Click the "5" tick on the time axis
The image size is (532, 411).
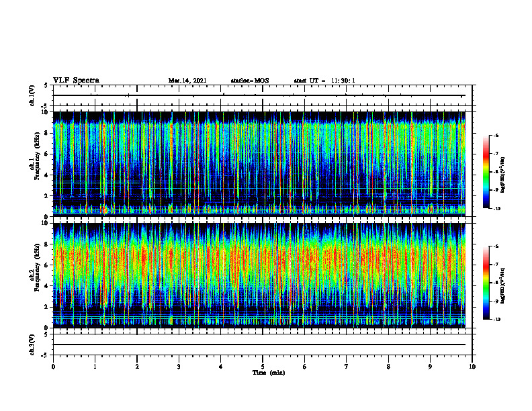263,367
